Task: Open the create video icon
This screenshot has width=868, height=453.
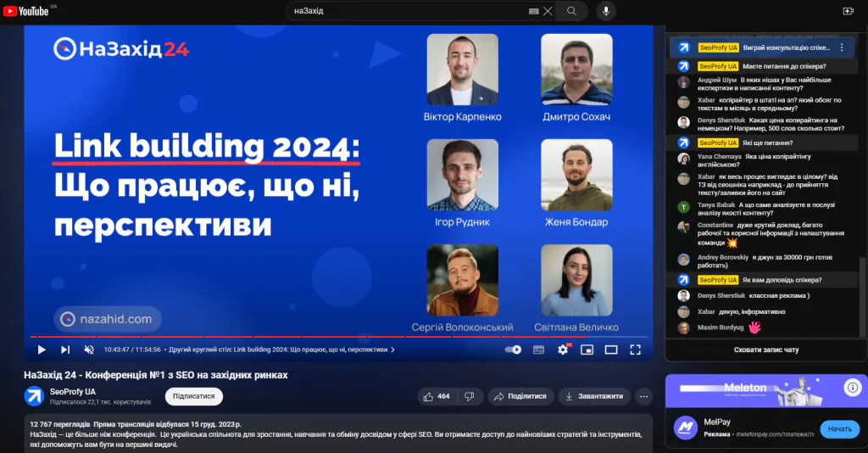Action: click(848, 11)
